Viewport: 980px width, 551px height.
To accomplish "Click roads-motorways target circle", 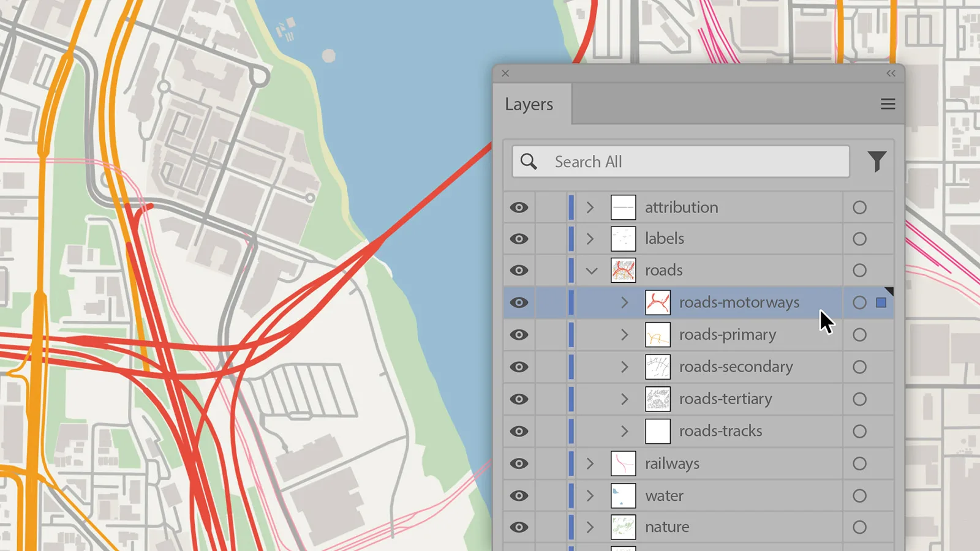I will click(859, 302).
